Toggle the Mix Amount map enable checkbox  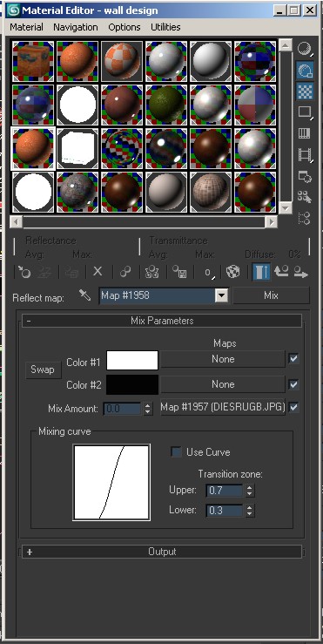tap(293, 408)
